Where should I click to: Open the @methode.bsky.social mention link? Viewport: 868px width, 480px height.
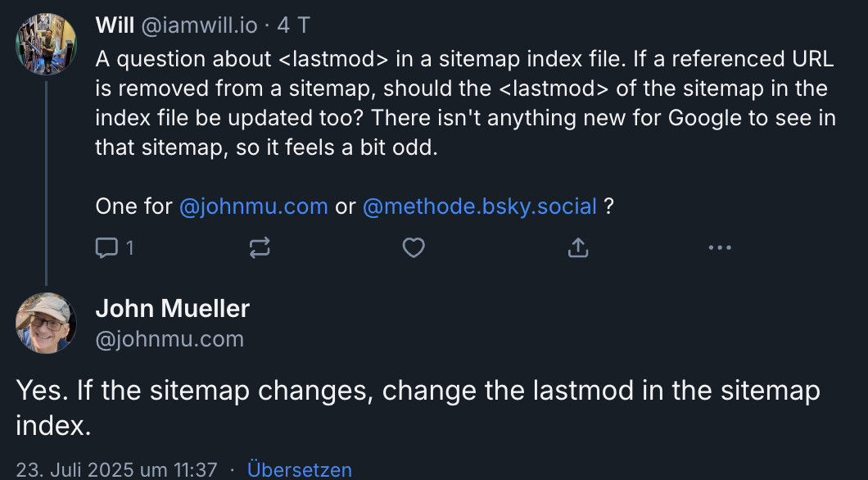[479, 206]
